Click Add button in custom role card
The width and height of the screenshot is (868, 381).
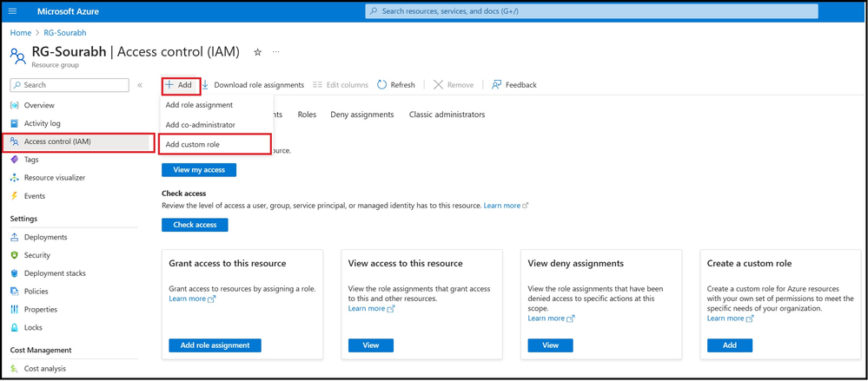(x=730, y=345)
